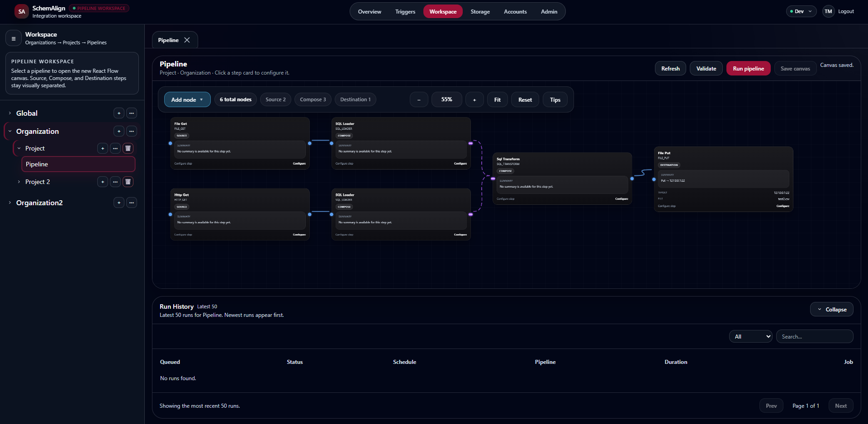Image resolution: width=868 pixels, height=424 pixels.
Task: Configure the Http Get node
Action: point(299,235)
